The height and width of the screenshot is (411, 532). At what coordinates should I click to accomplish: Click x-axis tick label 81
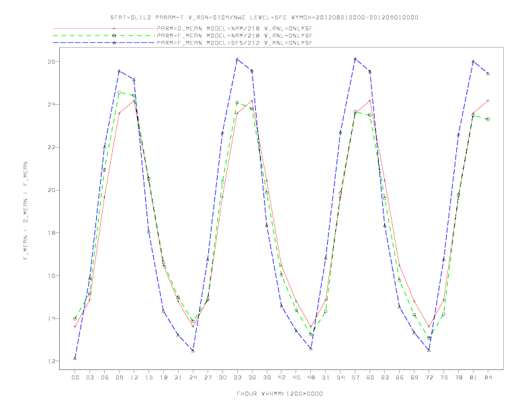tap(474, 377)
